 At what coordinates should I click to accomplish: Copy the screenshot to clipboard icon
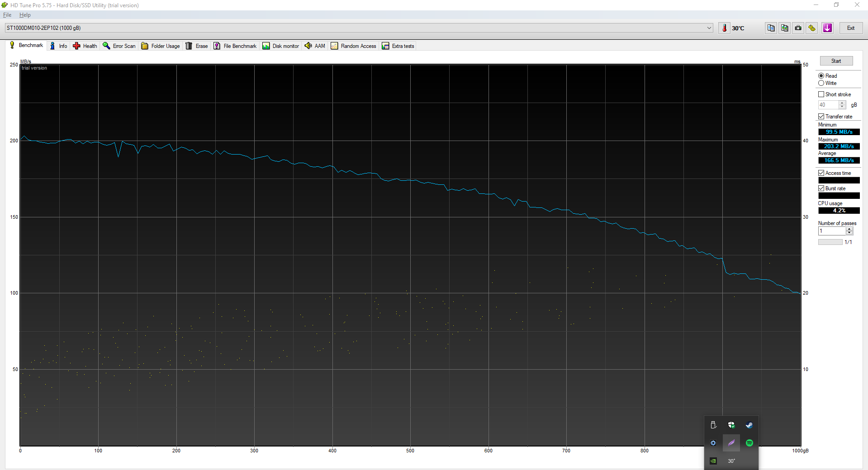click(784, 28)
